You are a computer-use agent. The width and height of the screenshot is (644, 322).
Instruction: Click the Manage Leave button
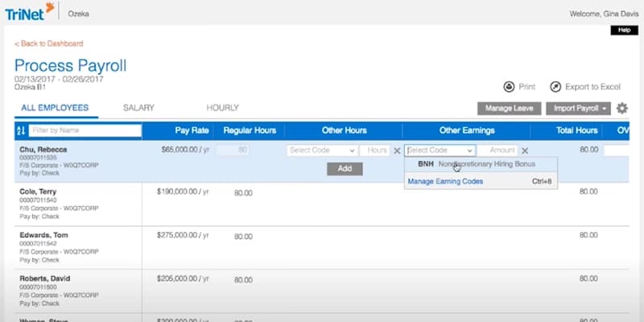(x=509, y=109)
